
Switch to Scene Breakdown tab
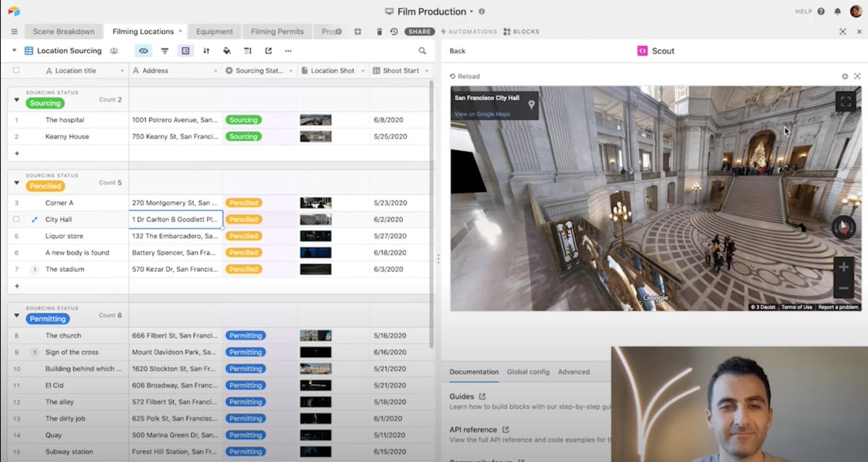pyautogui.click(x=64, y=32)
